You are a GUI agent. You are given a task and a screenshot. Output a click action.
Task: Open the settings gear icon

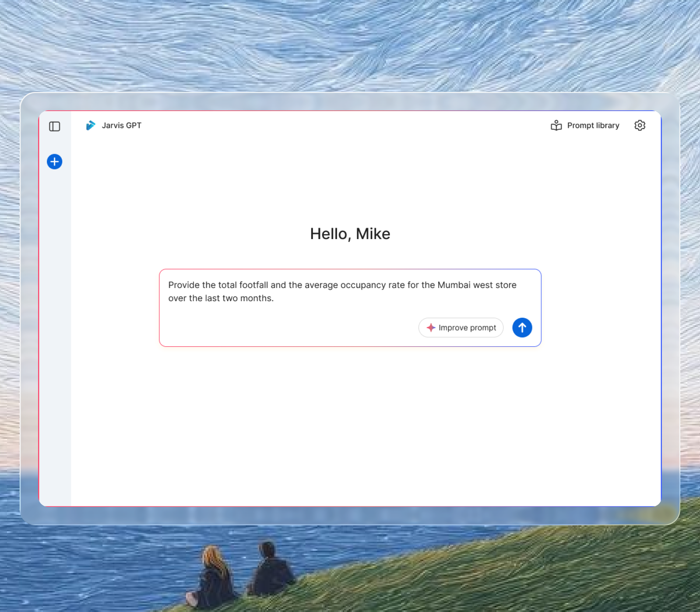pyautogui.click(x=640, y=126)
